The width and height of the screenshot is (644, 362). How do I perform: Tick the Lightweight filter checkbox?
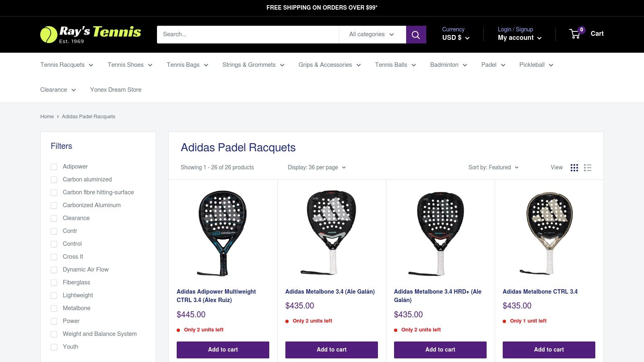click(54, 296)
